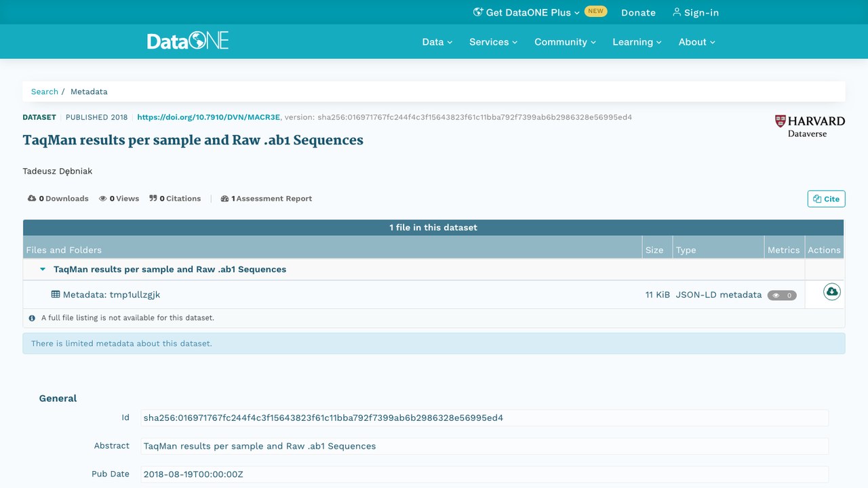Click the Downloads cloud icon
This screenshot has width=868, height=488.
[x=32, y=199]
